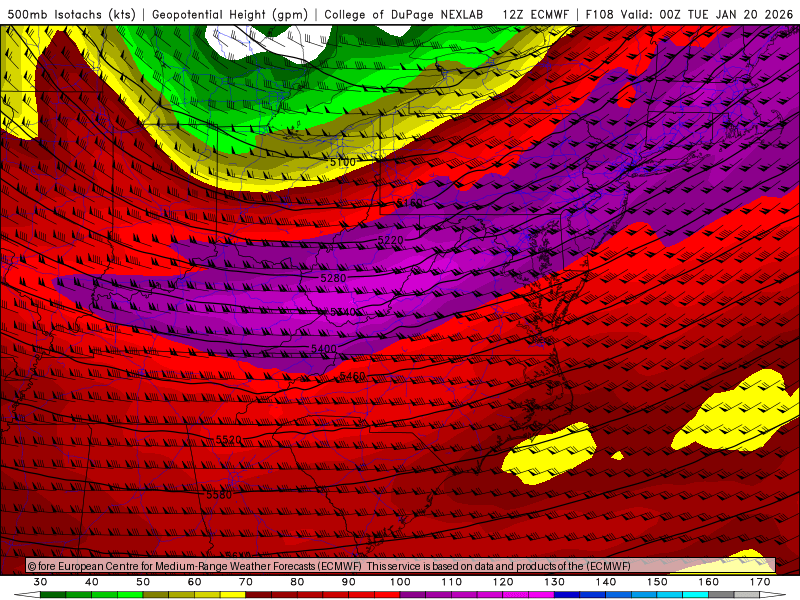The width and height of the screenshot is (800, 600).
Task: Click the 5520 height contour label
Action: click(229, 440)
